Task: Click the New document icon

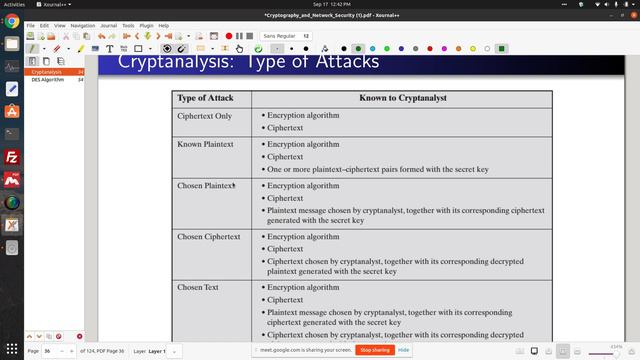Action: coord(41,36)
